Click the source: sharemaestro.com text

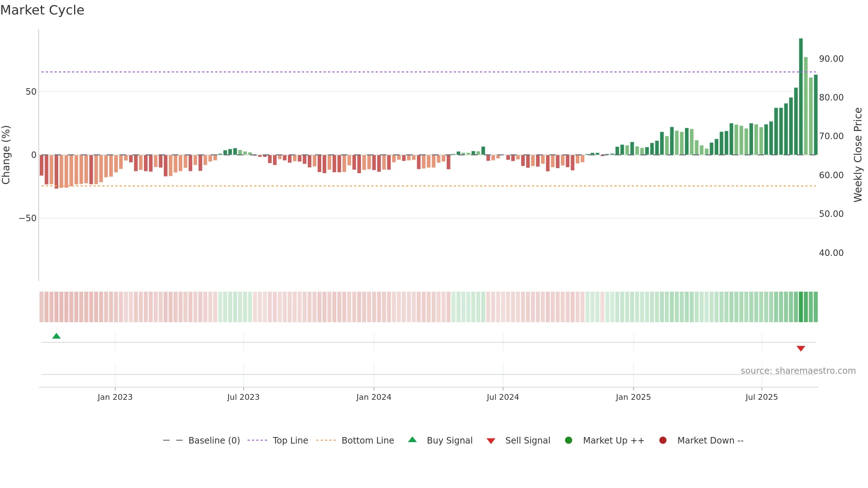(x=798, y=371)
